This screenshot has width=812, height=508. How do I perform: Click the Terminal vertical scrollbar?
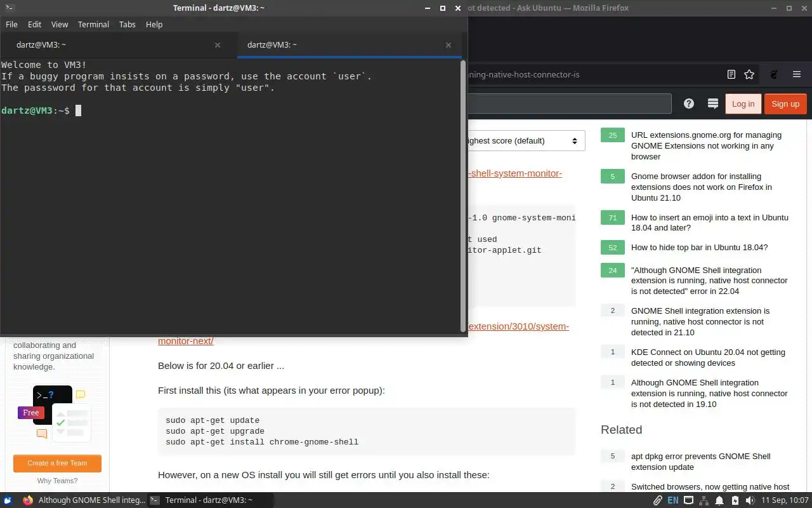(x=463, y=196)
